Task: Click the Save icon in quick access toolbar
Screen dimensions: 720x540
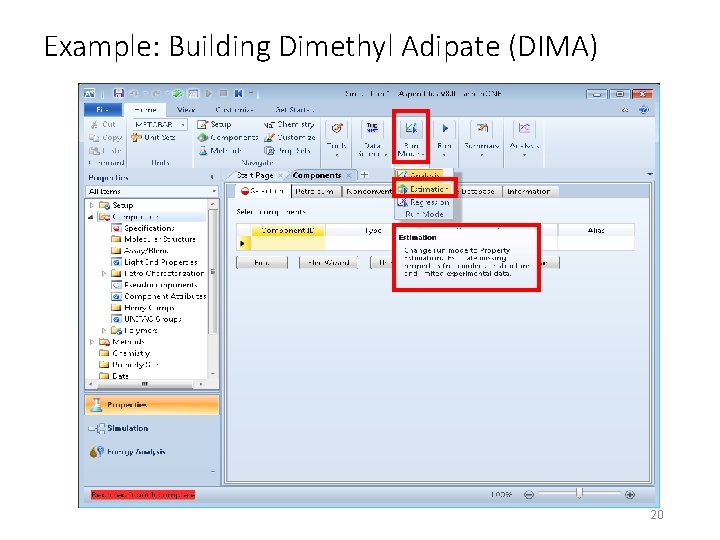Action: click(118, 93)
